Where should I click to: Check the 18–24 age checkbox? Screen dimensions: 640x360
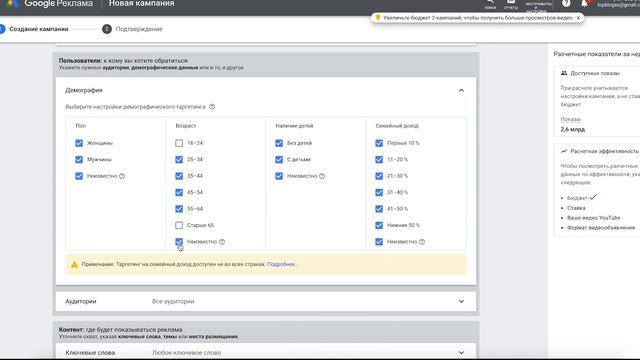[x=179, y=143]
